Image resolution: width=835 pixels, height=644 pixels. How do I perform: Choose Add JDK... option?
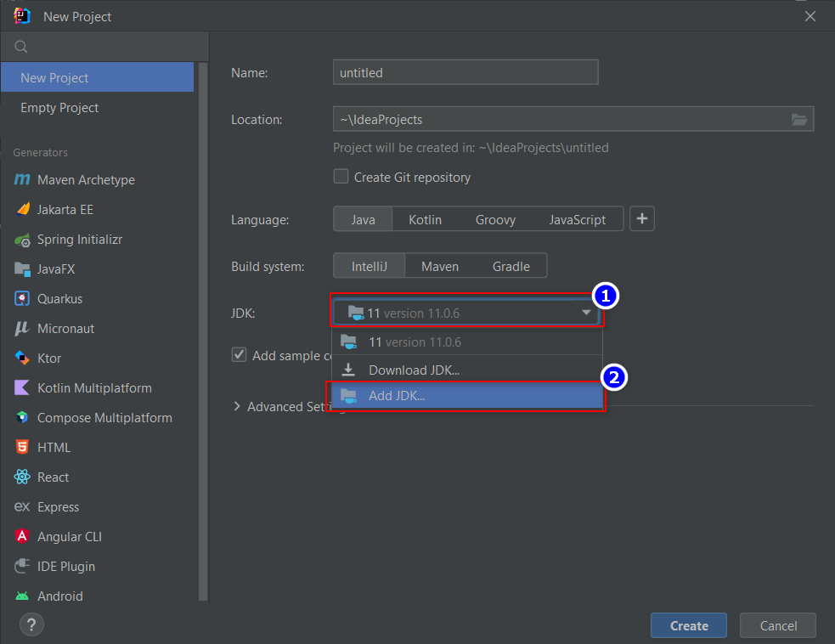(467, 396)
